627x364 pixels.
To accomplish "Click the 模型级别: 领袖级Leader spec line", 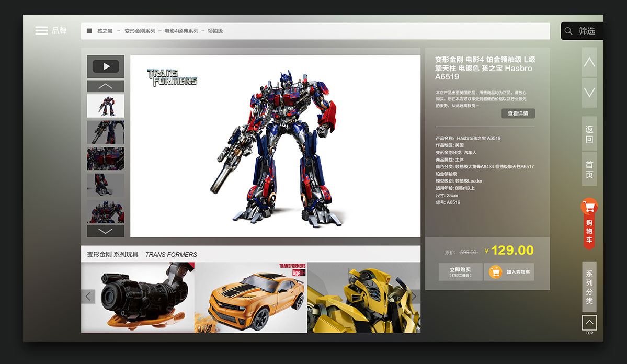I will [x=459, y=181].
